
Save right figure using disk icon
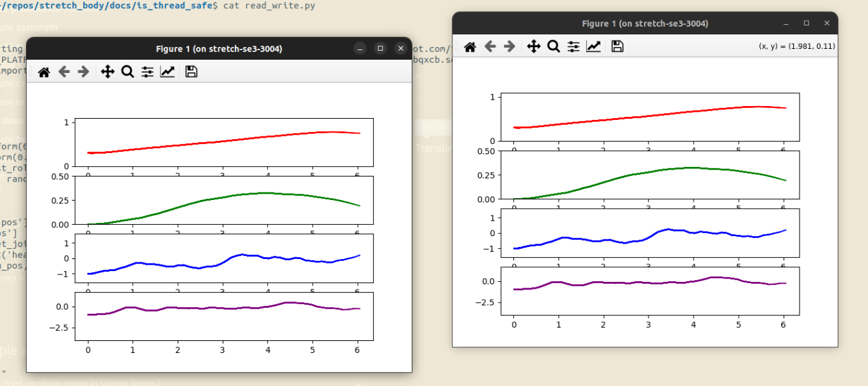(x=617, y=46)
